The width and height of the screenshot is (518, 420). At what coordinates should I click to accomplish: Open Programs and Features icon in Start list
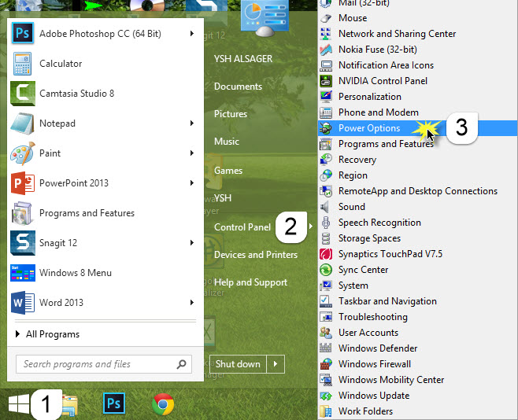coord(23,213)
